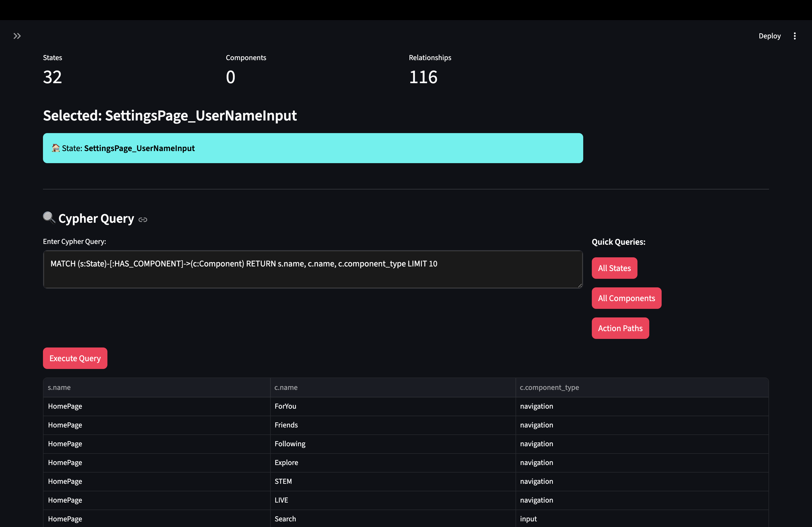Grab the text area resize handle

pos(580,286)
